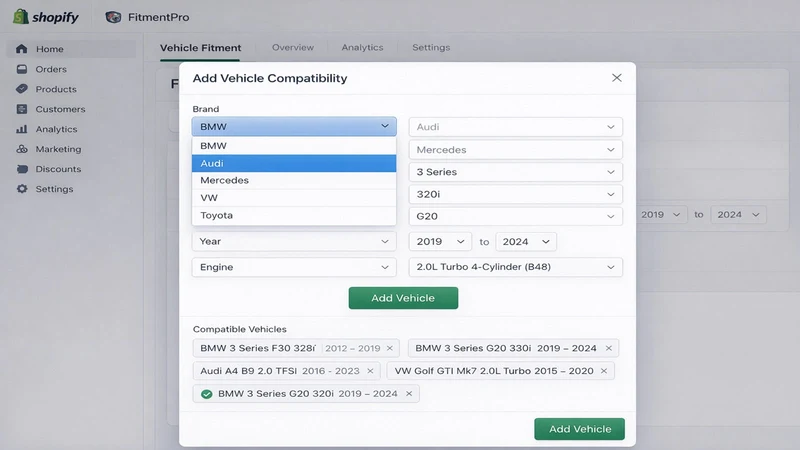Select Audi option in brand list

coord(294,163)
